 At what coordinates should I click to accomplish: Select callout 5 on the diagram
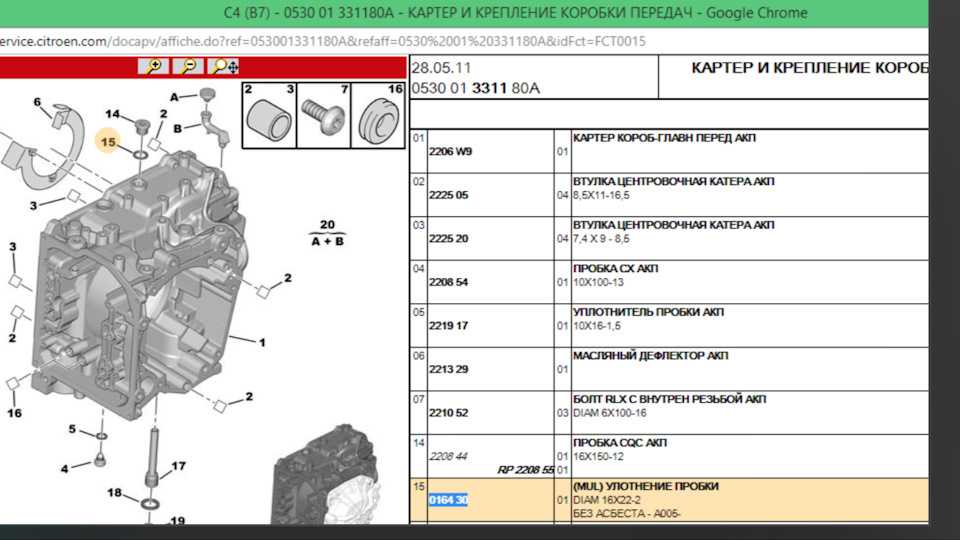pyautogui.click(x=72, y=429)
